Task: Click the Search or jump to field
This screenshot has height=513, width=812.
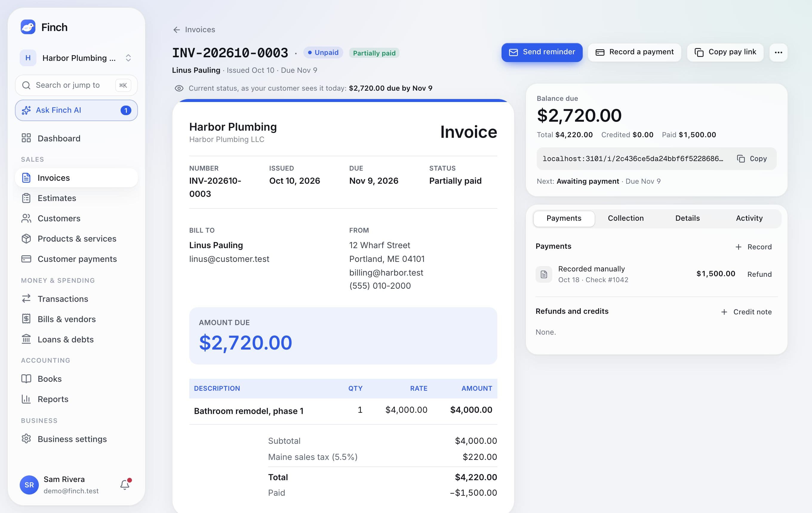Action: (x=76, y=85)
